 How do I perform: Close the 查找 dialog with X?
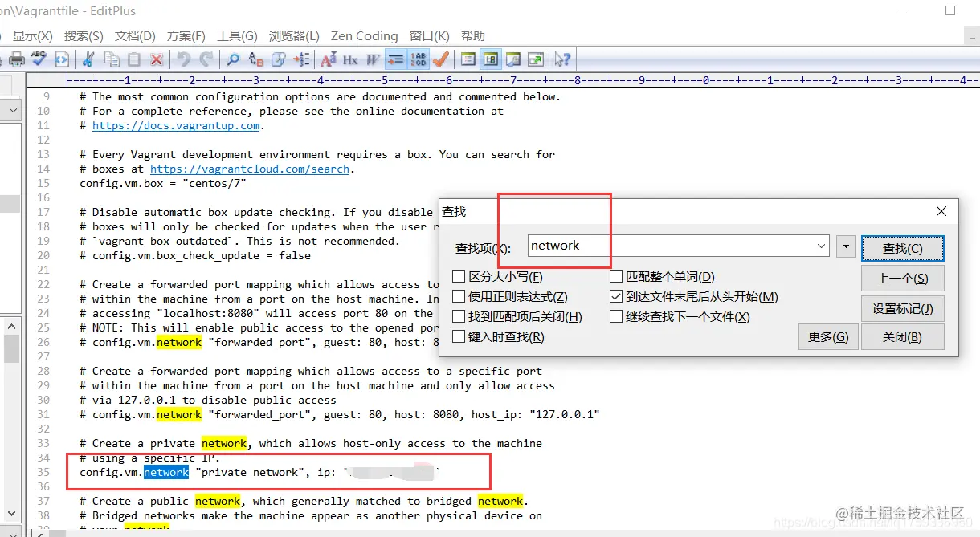pyautogui.click(x=941, y=211)
